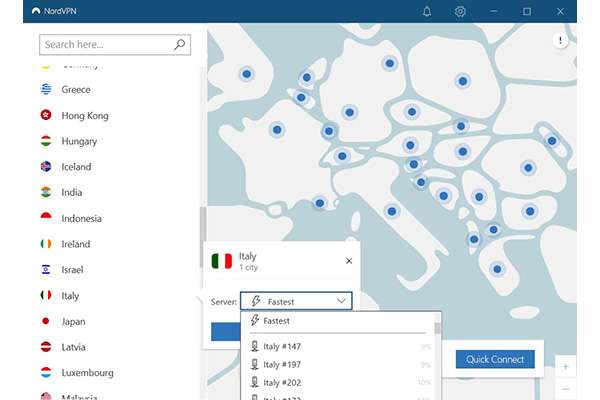
Task: Select Greece from the country list
Action: pyautogui.click(x=76, y=89)
